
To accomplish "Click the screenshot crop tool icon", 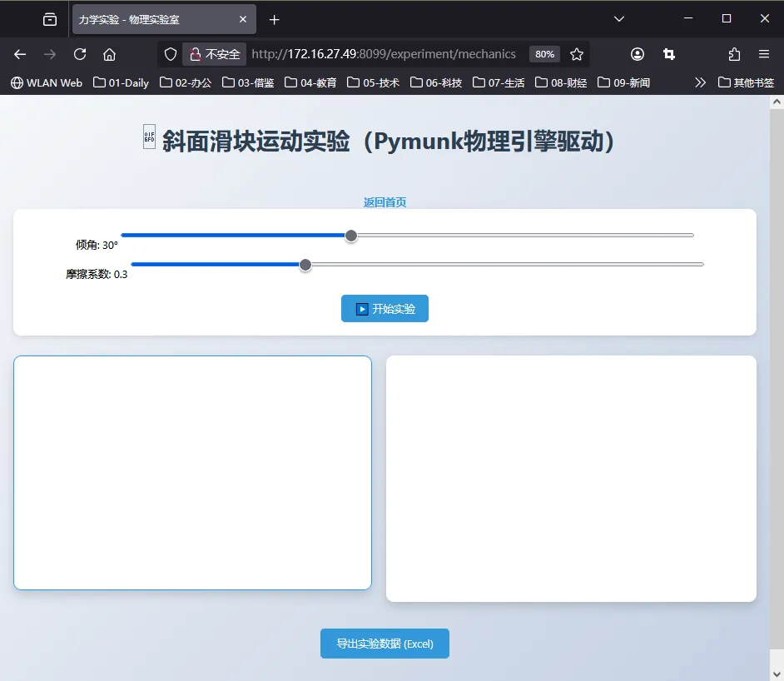I will 668,54.
